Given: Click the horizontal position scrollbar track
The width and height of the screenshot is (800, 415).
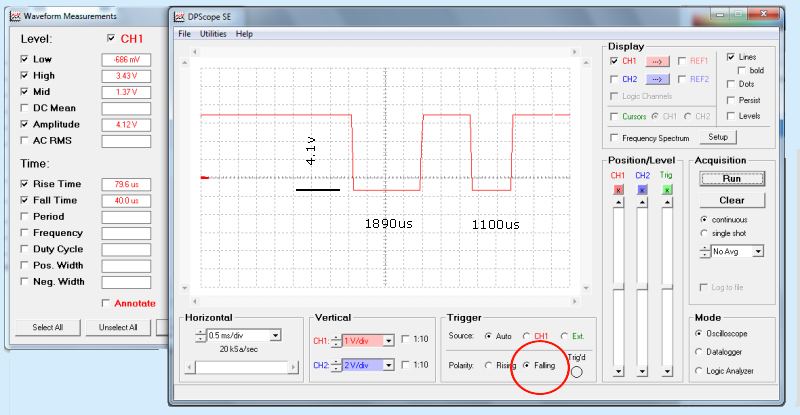Looking at the screenshot, I should [x=241, y=367].
